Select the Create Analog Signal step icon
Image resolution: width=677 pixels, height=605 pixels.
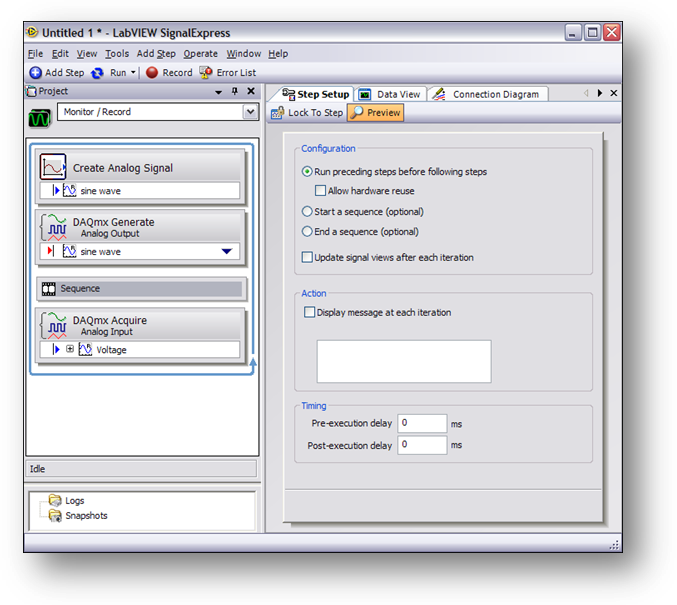tap(53, 168)
